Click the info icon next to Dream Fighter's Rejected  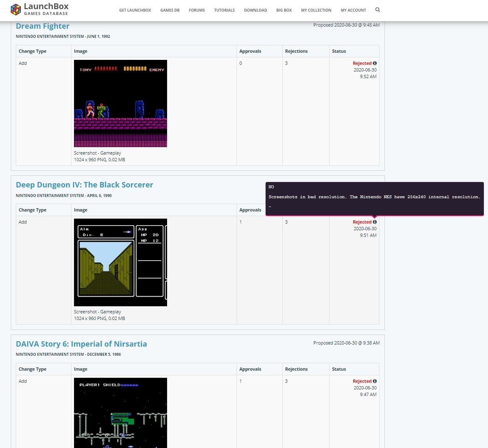[375, 63]
